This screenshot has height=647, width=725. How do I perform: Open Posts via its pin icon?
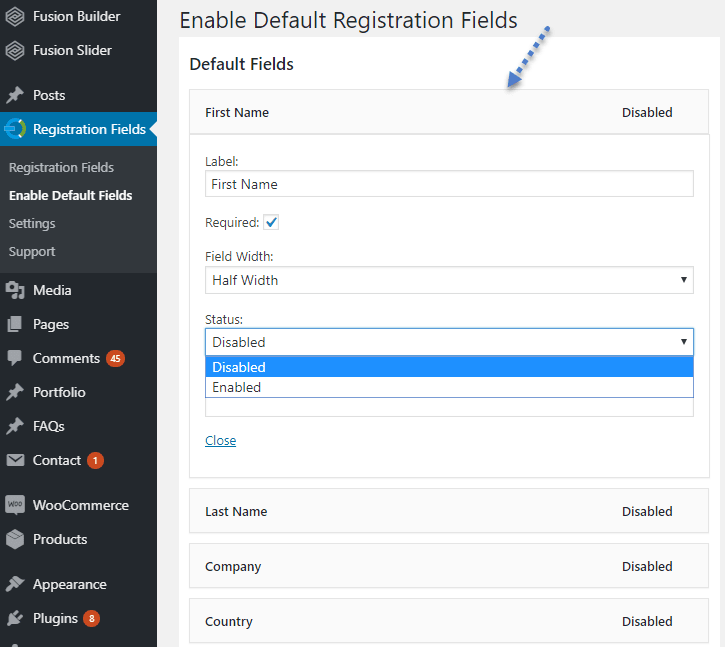click(15, 95)
